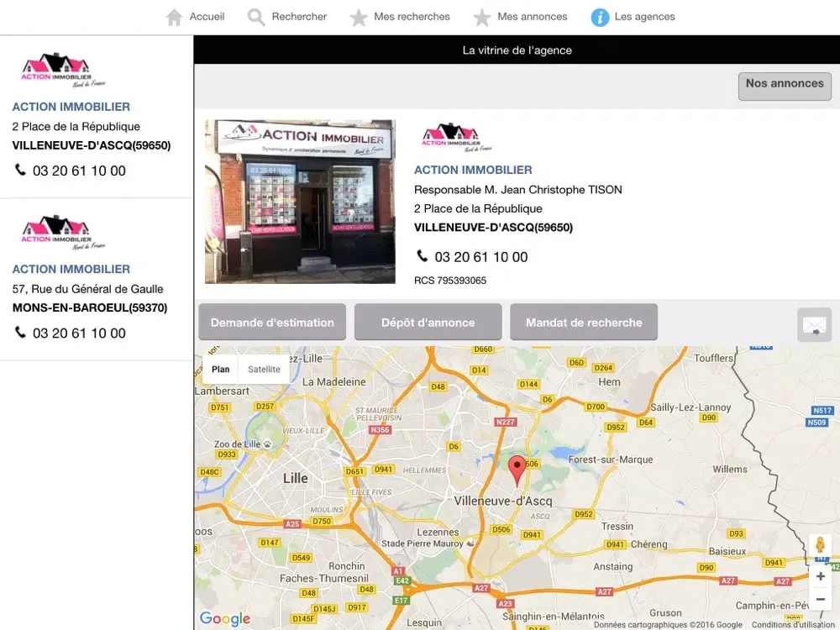Click '2 Place de la République' in sidebar
840x630 pixels.
tap(76, 127)
